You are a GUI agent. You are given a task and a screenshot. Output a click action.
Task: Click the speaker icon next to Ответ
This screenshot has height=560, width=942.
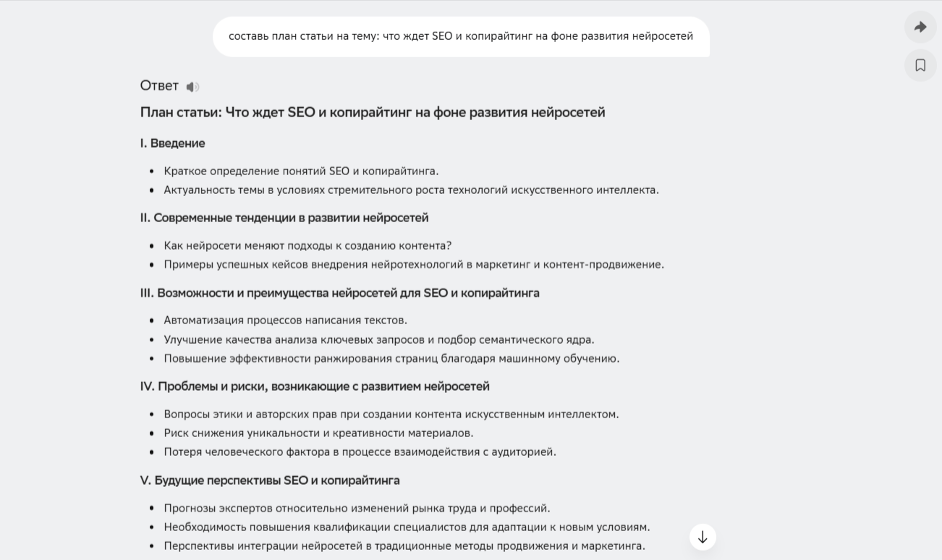pyautogui.click(x=192, y=87)
